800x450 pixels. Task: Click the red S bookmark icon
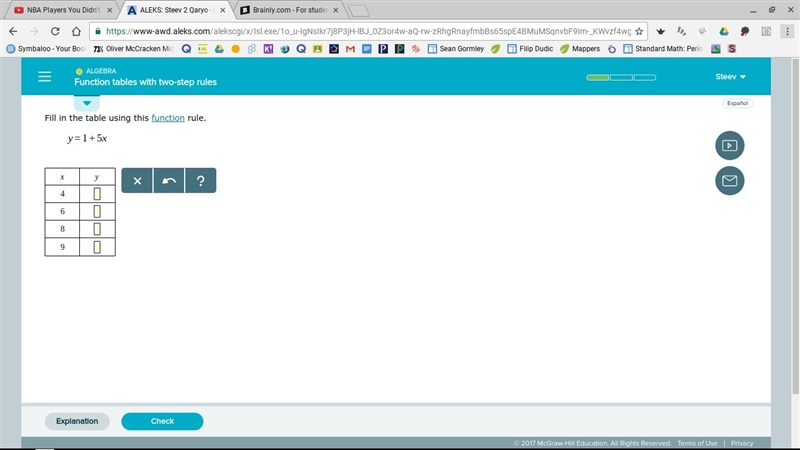click(732, 49)
